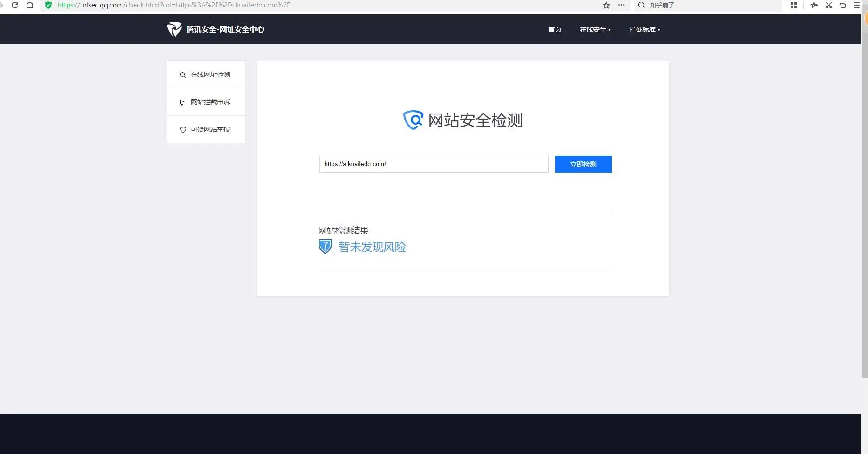Click the search magnifier icon in browser search box

642,5
